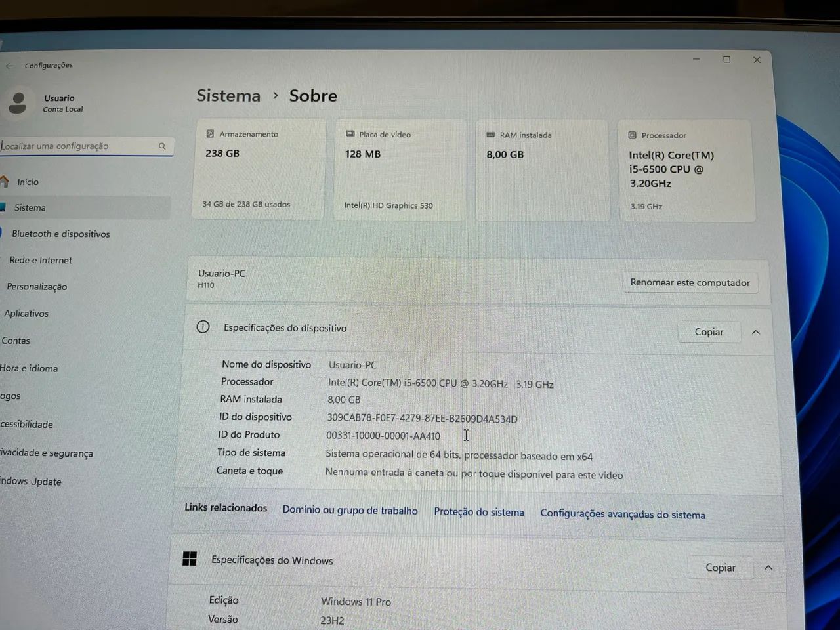Open the RAM instalada card
The height and width of the screenshot is (630, 840).
click(541, 170)
